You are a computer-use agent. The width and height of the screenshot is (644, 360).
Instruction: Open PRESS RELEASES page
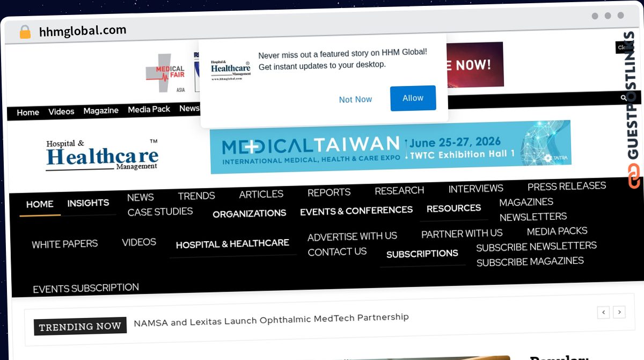click(567, 186)
